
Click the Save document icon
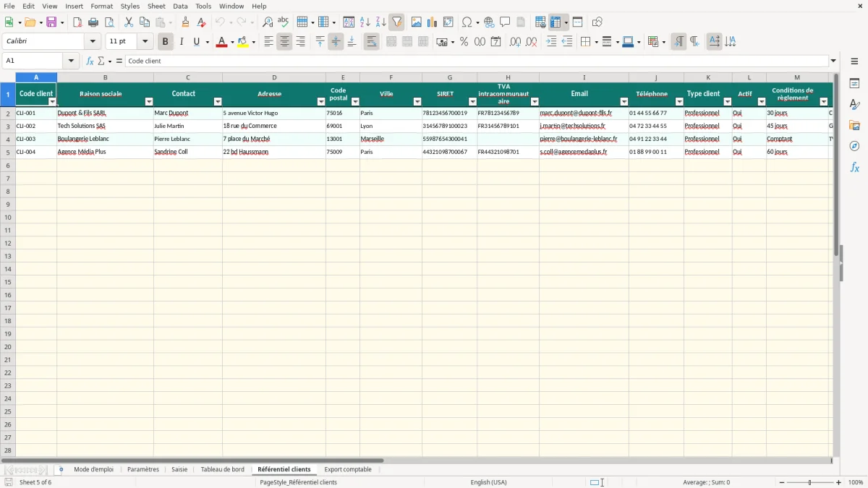51,22
